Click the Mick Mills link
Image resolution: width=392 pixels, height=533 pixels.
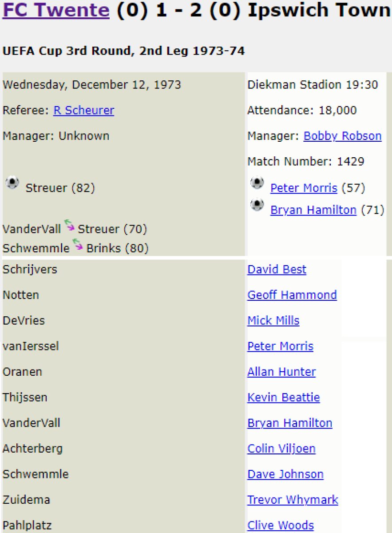273,321
